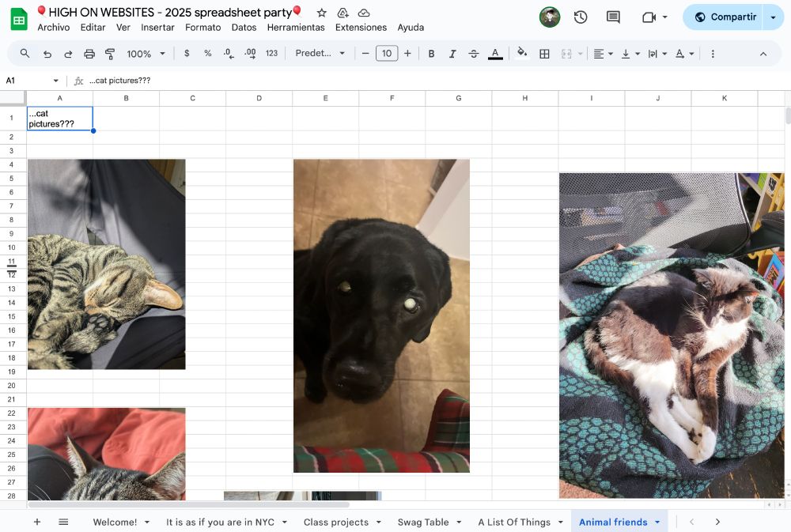Screen dimensions: 791x532
Task: Undo the last action
Action: point(47,54)
